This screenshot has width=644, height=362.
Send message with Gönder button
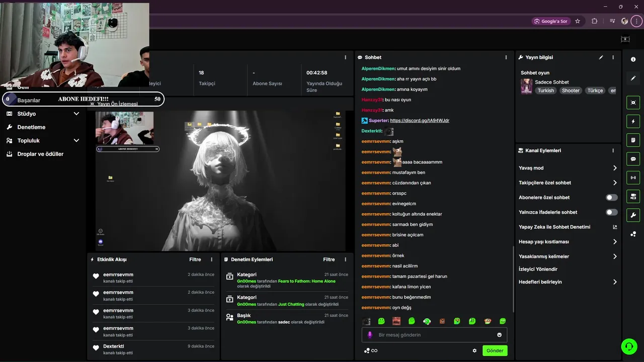tap(495, 350)
